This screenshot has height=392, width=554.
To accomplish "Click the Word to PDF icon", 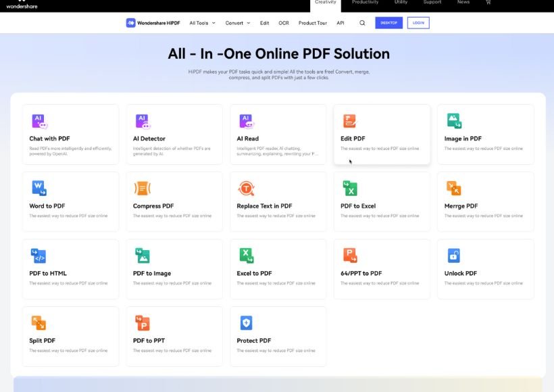I will [39, 188].
